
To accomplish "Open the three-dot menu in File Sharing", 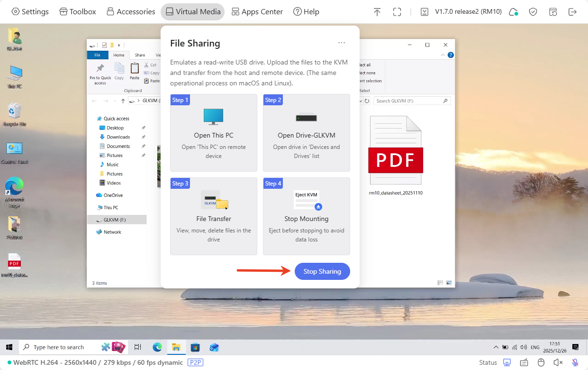I will 342,43.
